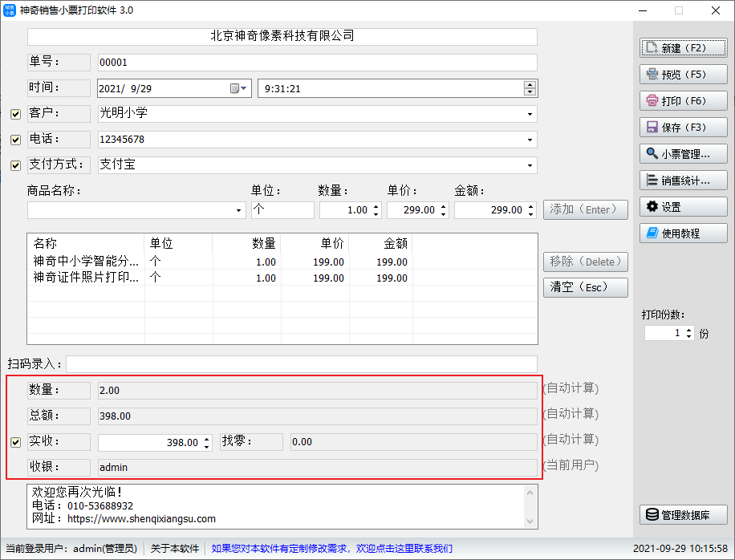
Task: Click the 总额 value 398.00
Action: tap(317, 416)
